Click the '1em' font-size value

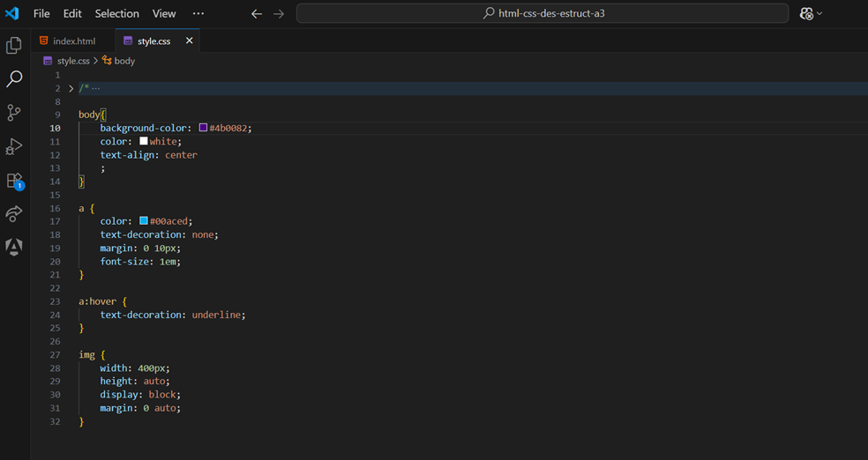[x=168, y=262]
